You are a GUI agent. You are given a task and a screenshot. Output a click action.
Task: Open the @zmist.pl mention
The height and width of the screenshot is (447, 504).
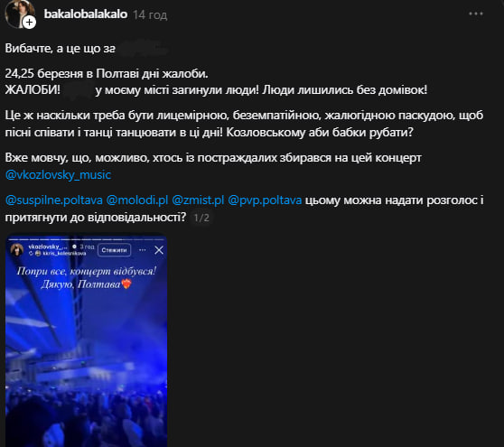[198, 200]
